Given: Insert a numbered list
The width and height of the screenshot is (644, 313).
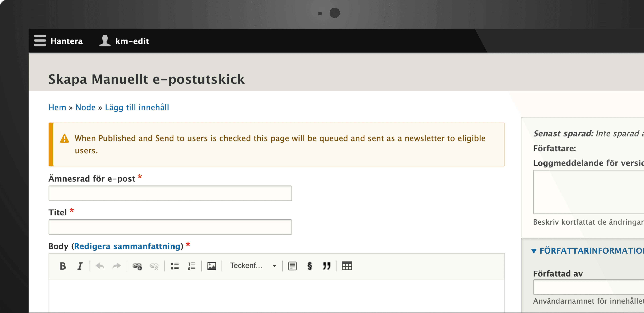Looking at the screenshot, I should click(192, 266).
